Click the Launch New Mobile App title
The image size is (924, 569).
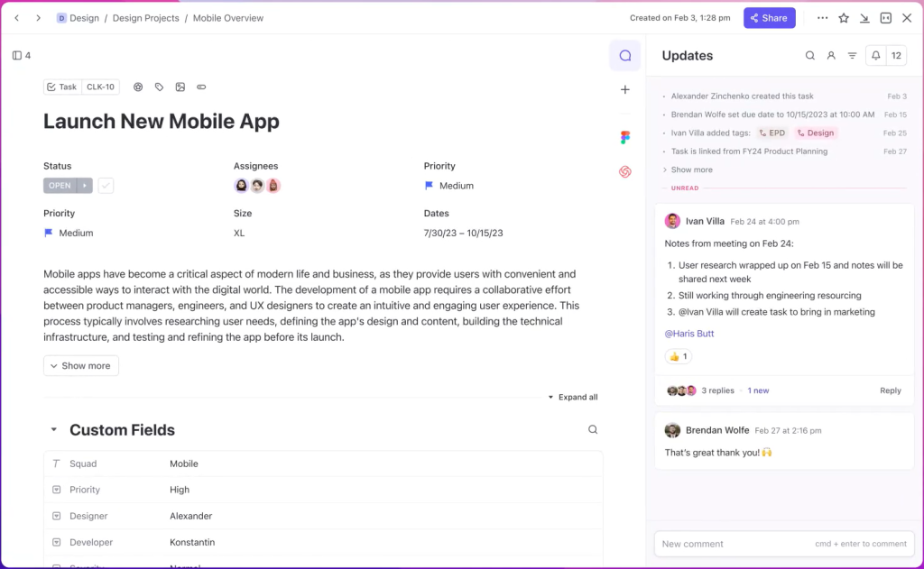click(x=162, y=122)
